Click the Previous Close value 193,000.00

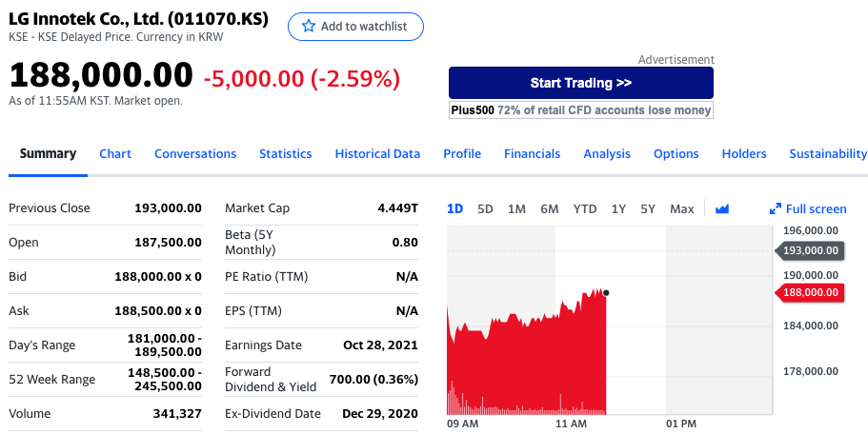168,207
